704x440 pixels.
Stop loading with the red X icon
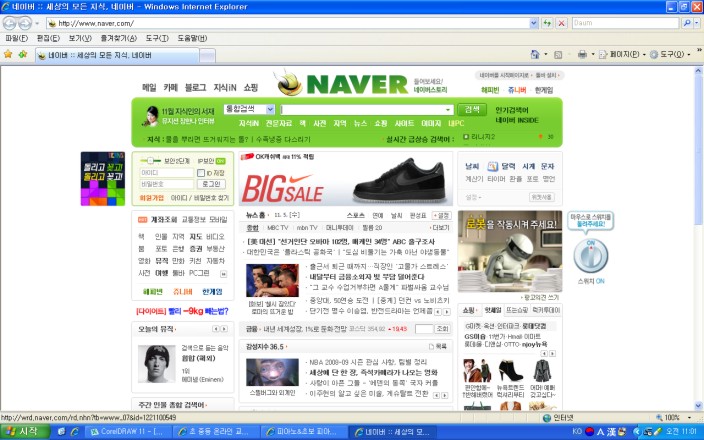(x=561, y=23)
